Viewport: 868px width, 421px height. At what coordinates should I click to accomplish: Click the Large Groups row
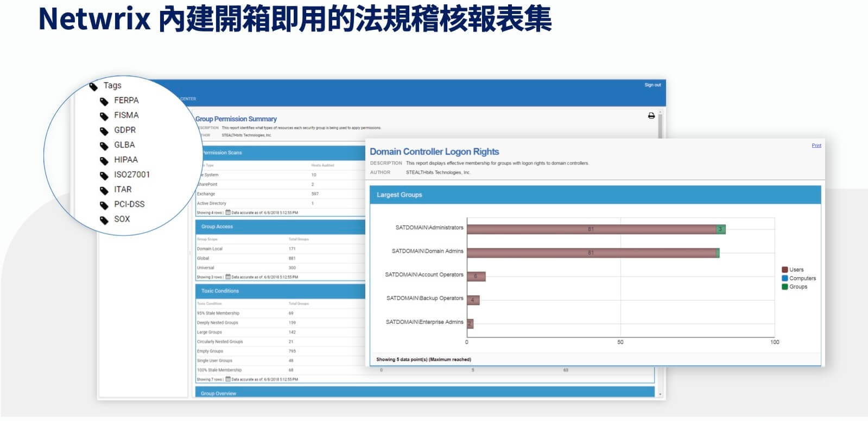pyautogui.click(x=281, y=332)
